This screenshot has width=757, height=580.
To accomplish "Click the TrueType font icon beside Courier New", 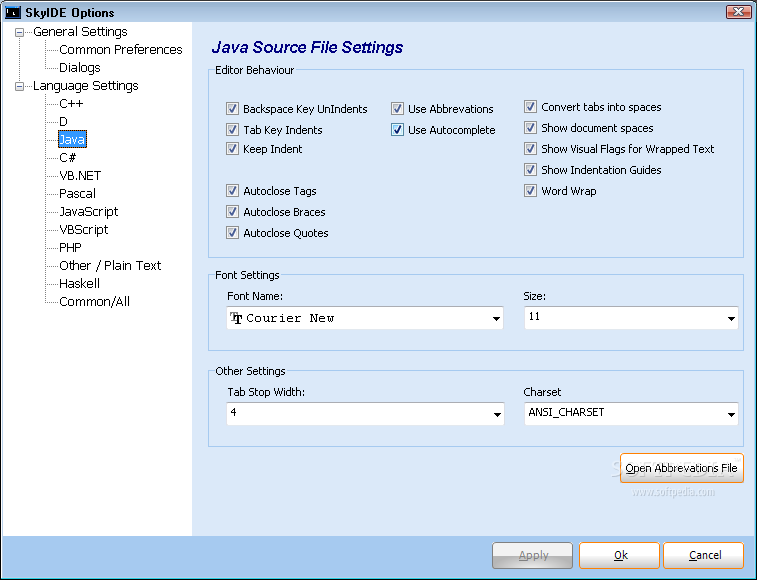I will click(x=236, y=318).
